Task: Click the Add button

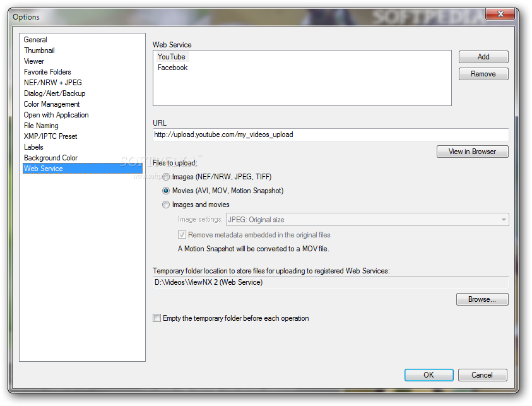Action: (x=483, y=57)
